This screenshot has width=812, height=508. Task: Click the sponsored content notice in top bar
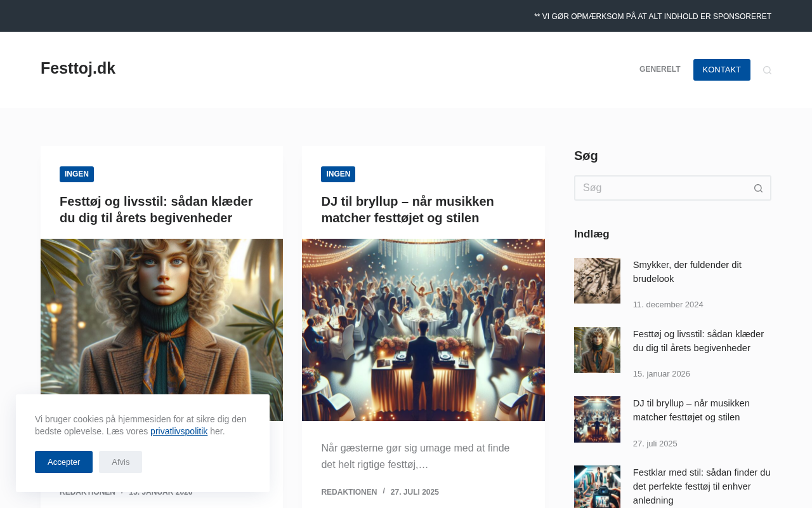[x=653, y=17]
